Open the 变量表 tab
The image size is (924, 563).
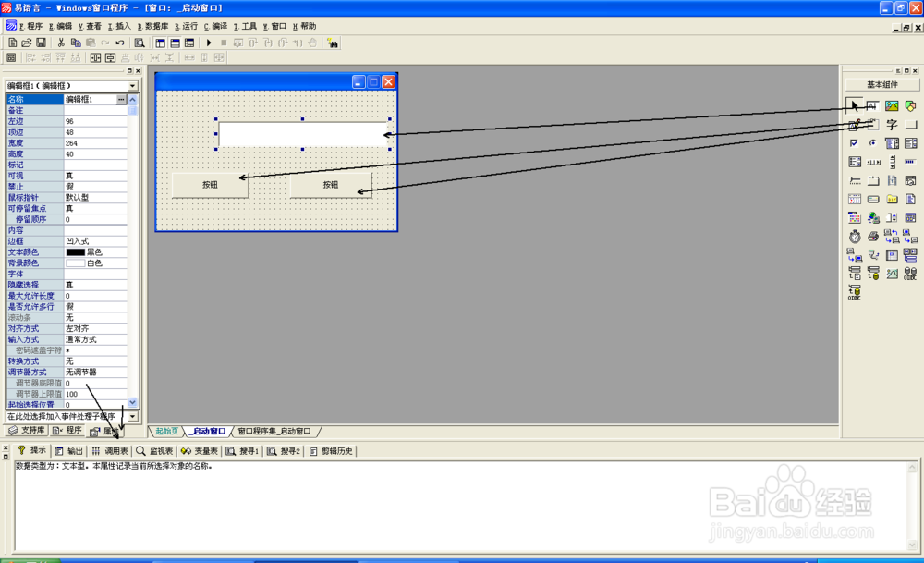200,451
